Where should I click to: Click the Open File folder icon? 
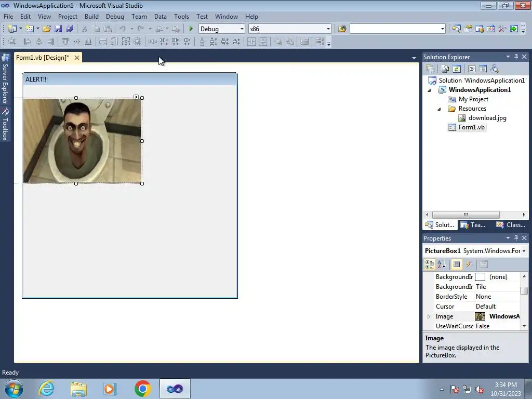point(46,29)
